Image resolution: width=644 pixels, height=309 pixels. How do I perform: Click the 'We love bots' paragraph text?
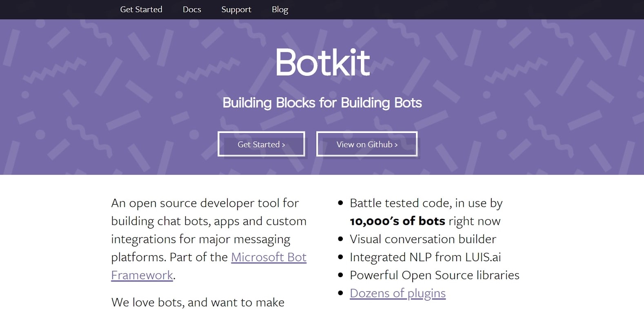[x=198, y=302]
